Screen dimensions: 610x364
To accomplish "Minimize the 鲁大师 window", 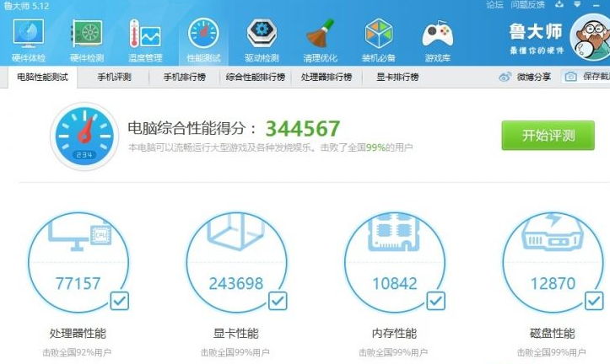I will click(x=596, y=5).
